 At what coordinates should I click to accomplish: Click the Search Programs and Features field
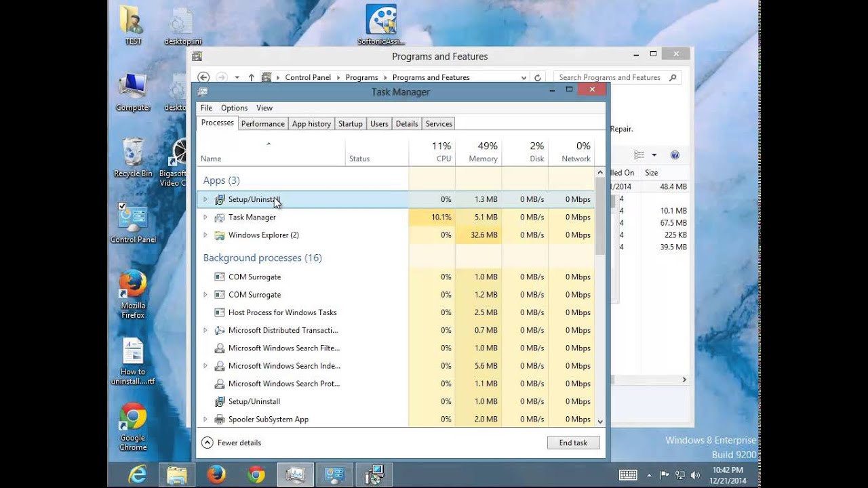617,77
